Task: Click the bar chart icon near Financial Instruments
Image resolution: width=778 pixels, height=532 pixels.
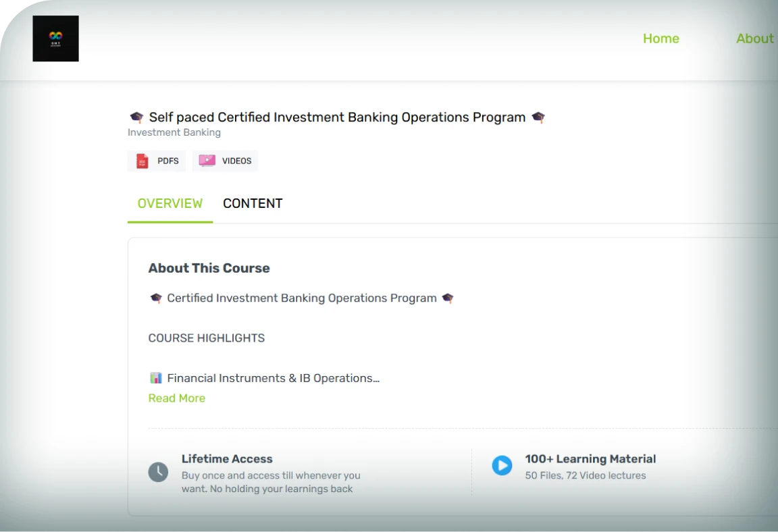Action: [156, 378]
